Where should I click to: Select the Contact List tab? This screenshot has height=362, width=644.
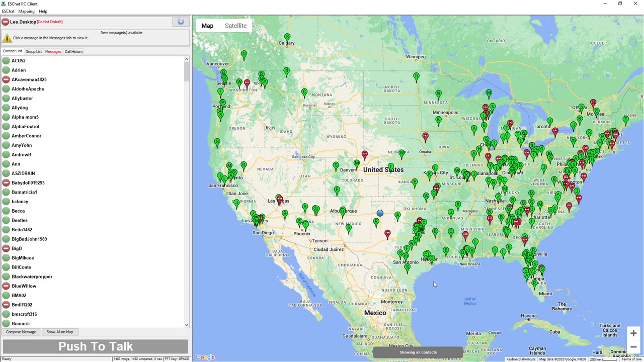(x=13, y=51)
